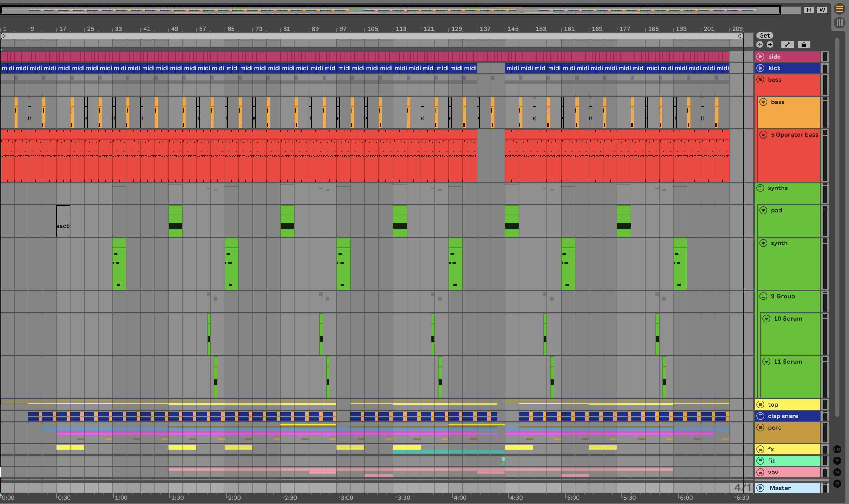This screenshot has width=849, height=504.
Task: Toggle the Returns (R) section visibility
Action: pyautogui.click(x=837, y=461)
